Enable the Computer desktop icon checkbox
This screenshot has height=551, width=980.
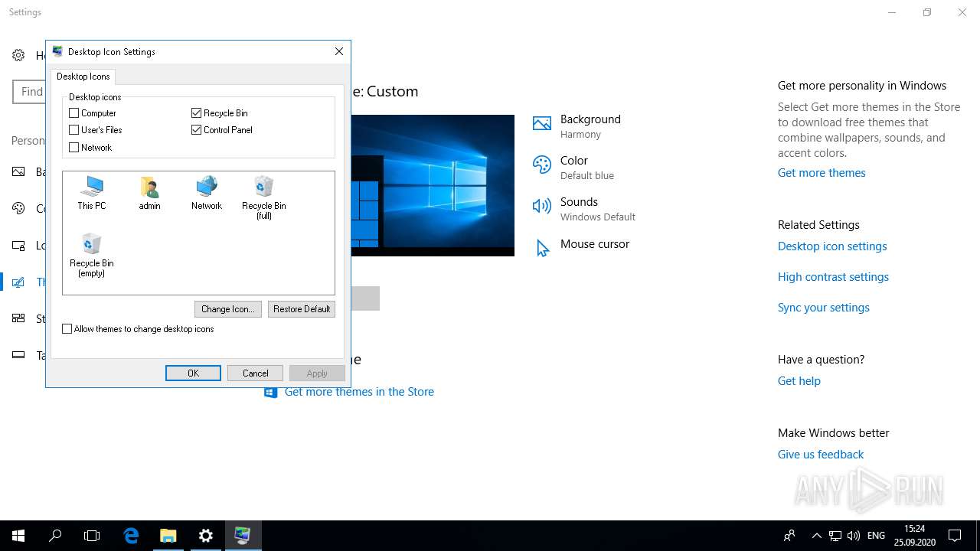(x=74, y=112)
